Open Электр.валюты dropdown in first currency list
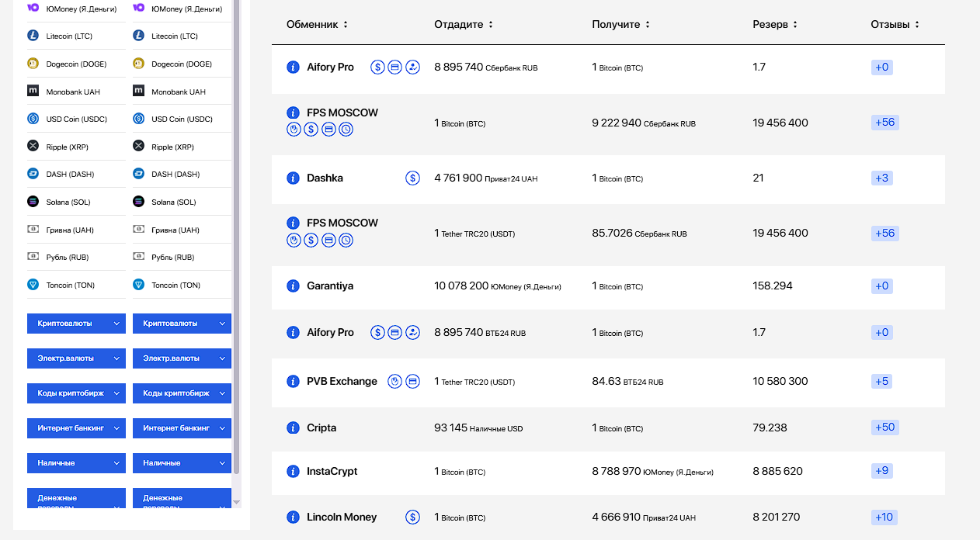Image resolution: width=980 pixels, height=540 pixels. coord(76,358)
